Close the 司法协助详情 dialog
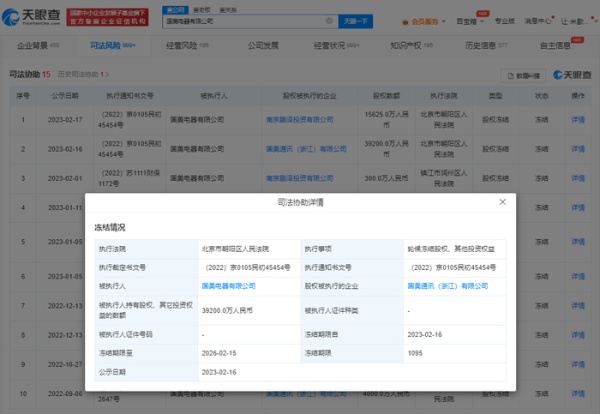 pyautogui.click(x=502, y=202)
